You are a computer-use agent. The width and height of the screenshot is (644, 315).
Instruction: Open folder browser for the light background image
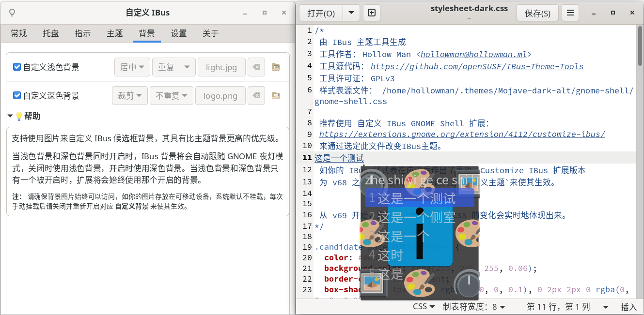click(275, 67)
